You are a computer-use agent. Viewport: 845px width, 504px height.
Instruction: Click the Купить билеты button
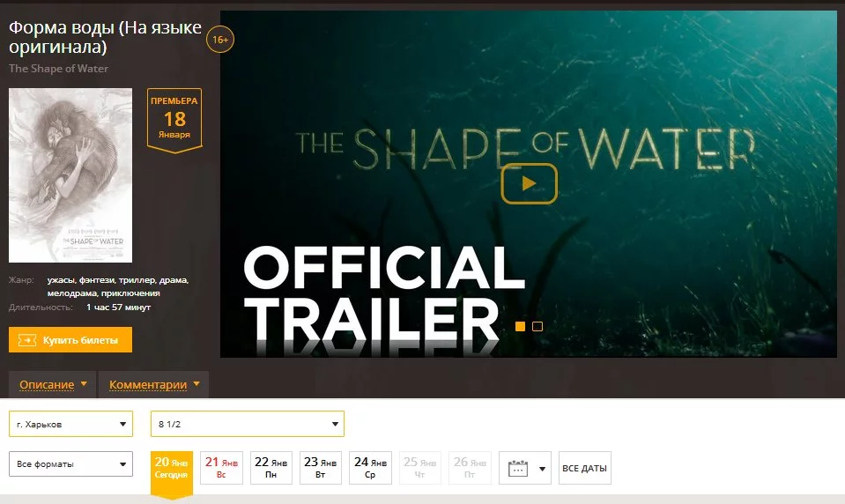click(x=70, y=339)
